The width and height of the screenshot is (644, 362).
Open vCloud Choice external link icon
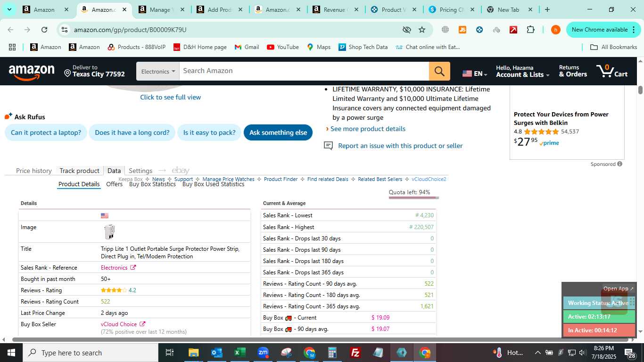142,324
